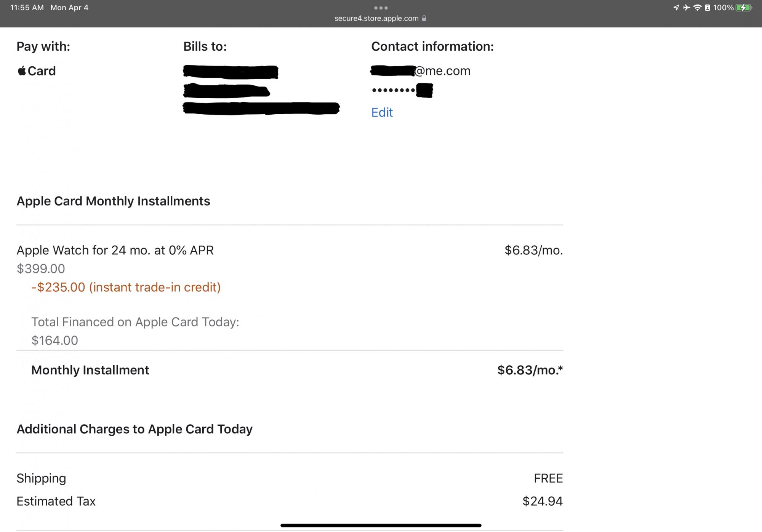Viewport: 762px width, 532px height.
Task: Tap the Work Focus badge icon
Action: pos(708,8)
